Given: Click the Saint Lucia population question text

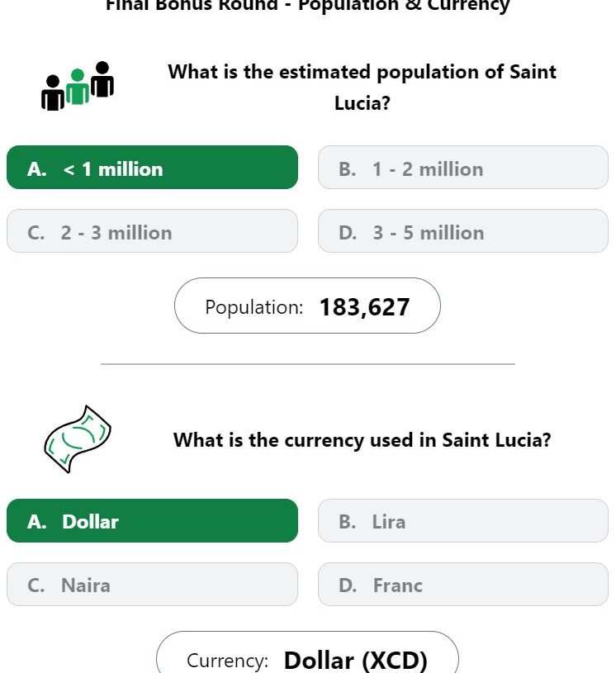Looking at the screenshot, I should point(362,88).
